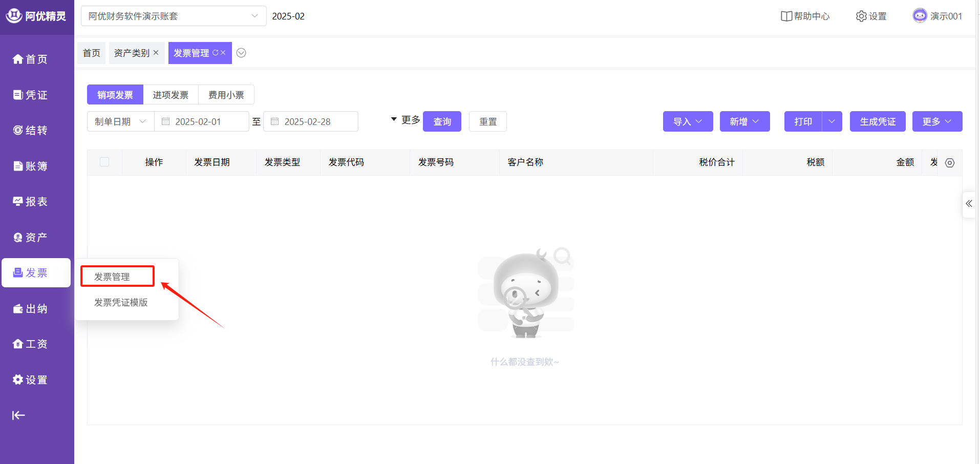
Task: Expand the 导入 import dropdown
Action: (x=688, y=122)
